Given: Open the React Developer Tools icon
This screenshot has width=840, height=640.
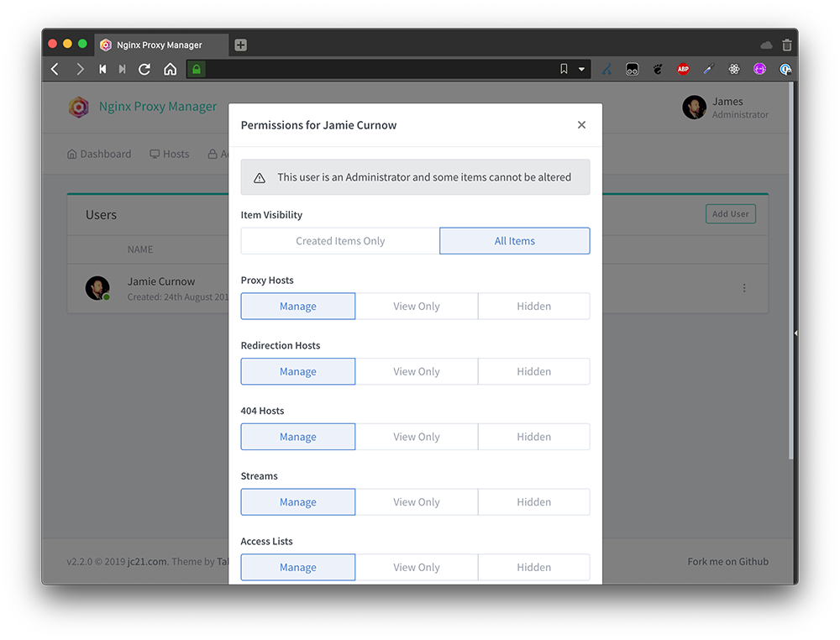Looking at the screenshot, I should pyautogui.click(x=734, y=69).
